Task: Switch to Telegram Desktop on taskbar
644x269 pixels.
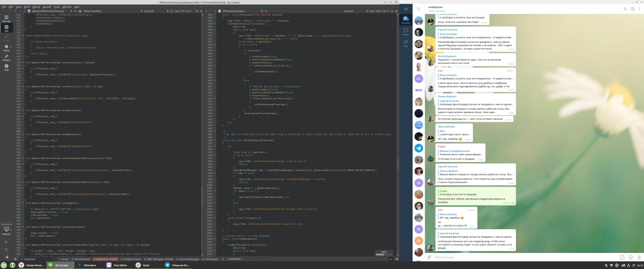Action: [178, 265]
